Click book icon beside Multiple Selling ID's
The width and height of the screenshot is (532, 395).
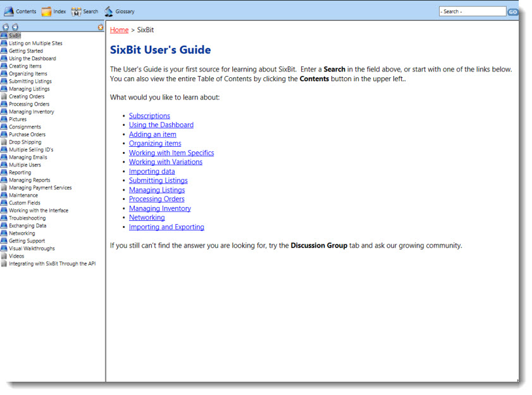(4, 150)
